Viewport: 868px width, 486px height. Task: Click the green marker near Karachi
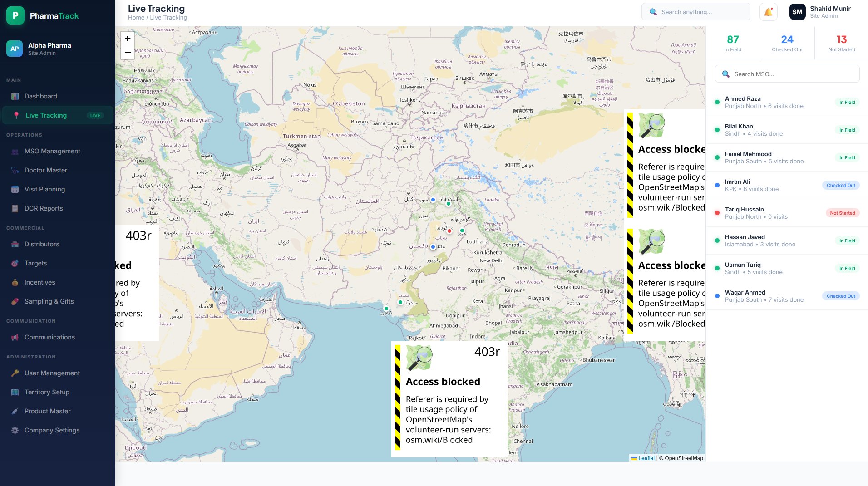click(386, 309)
